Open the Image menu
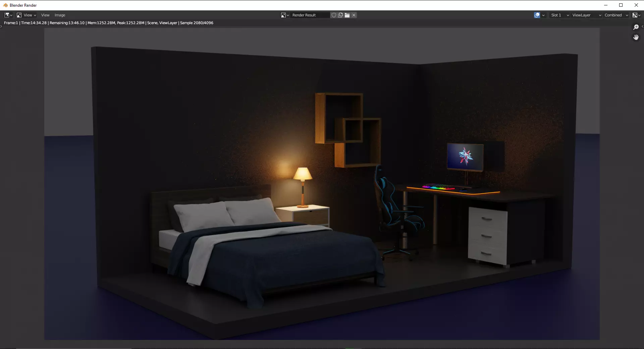 point(60,15)
